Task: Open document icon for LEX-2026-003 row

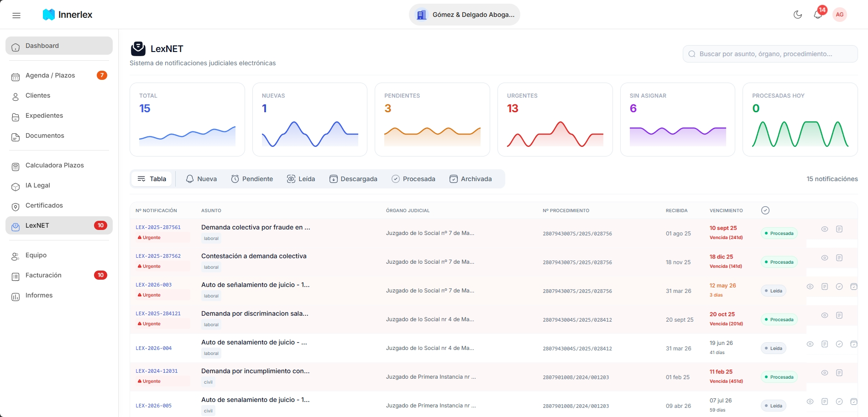Action: (825, 287)
